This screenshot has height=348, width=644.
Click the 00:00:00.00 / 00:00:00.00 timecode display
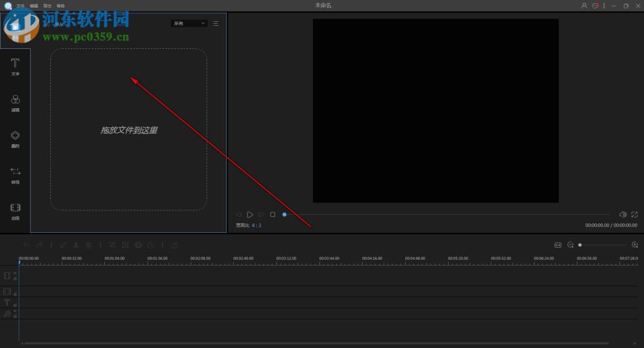(611, 225)
